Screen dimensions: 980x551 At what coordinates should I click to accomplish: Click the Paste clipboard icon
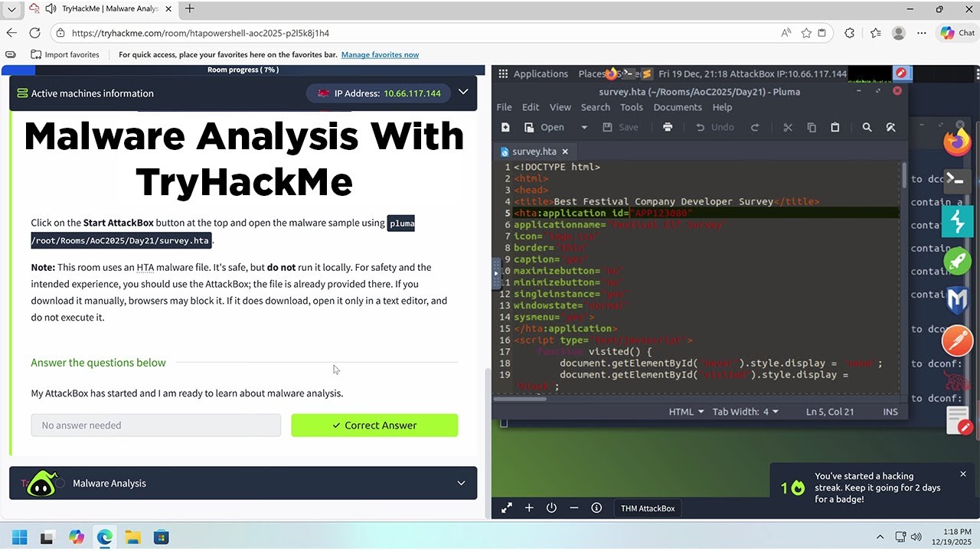pos(835,128)
